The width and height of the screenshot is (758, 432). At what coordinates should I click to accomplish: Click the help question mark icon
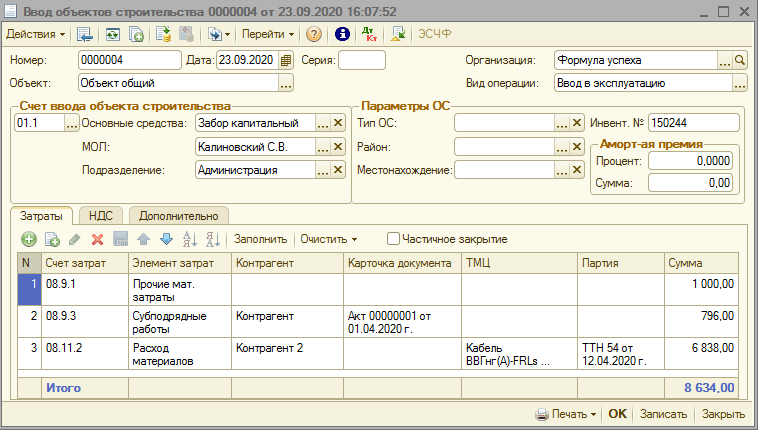click(x=314, y=34)
